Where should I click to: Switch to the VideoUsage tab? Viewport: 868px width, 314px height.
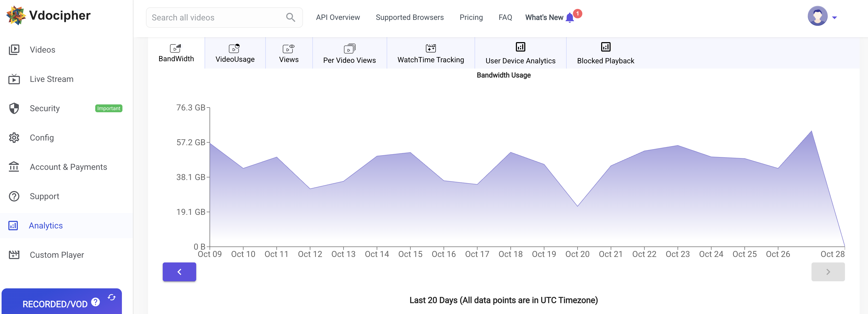(235, 53)
